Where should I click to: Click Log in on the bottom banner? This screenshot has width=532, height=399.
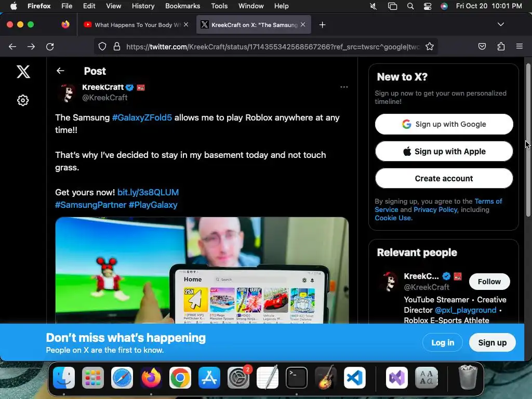(x=443, y=343)
